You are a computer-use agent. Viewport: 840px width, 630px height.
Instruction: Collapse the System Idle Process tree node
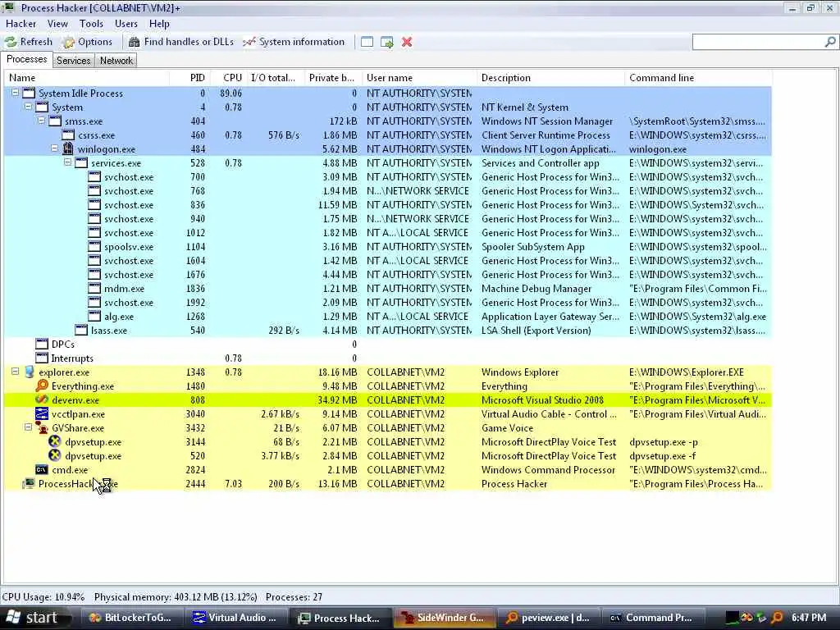[16, 93]
